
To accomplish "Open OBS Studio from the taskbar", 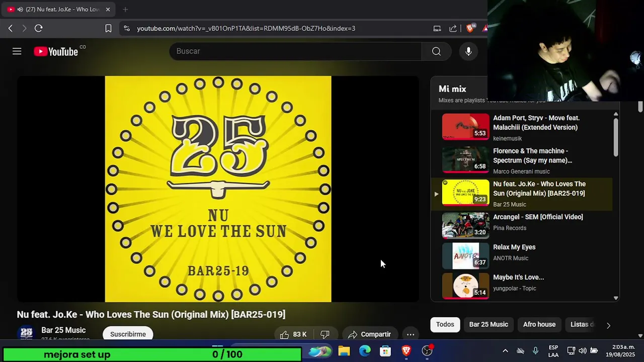I will (427, 351).
